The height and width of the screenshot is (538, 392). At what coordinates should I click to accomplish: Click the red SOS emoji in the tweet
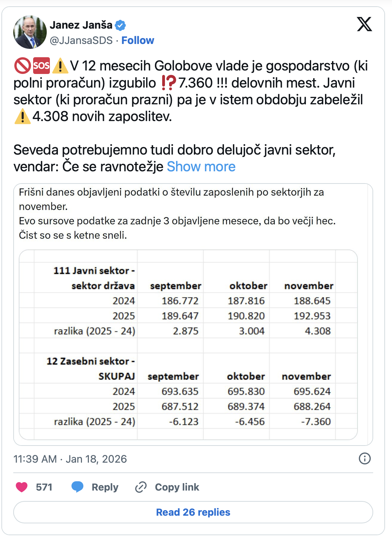[x=41, y=66]
